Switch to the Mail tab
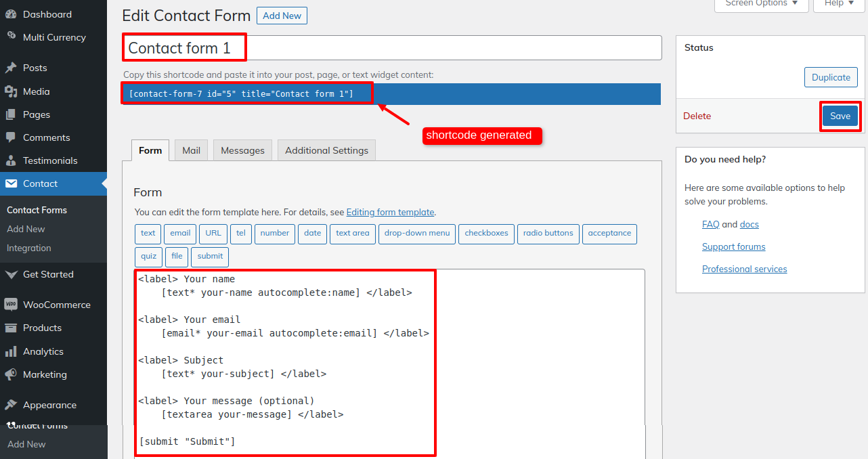The height and width of the screenshot is (459, 868). point(191,150)
